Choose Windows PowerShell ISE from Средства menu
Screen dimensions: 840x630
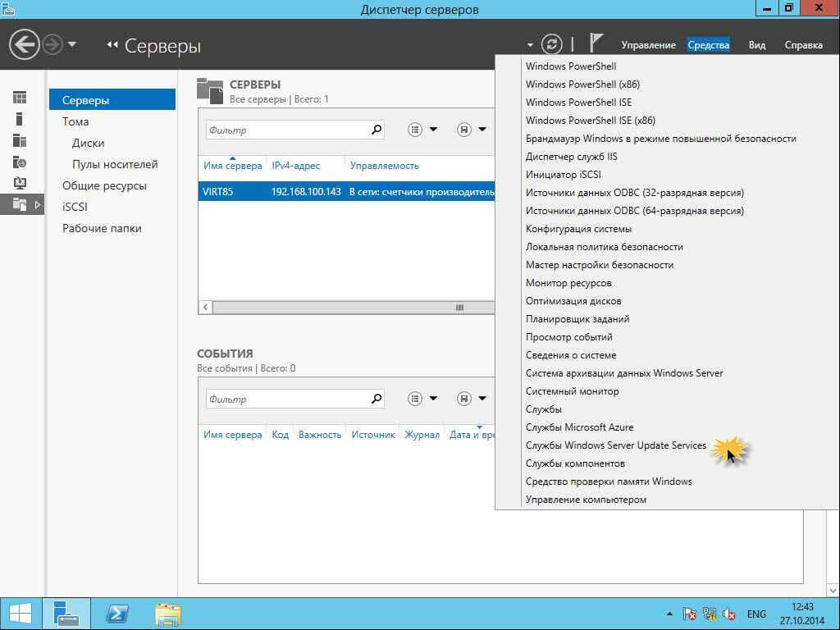[x=578, y=103]
